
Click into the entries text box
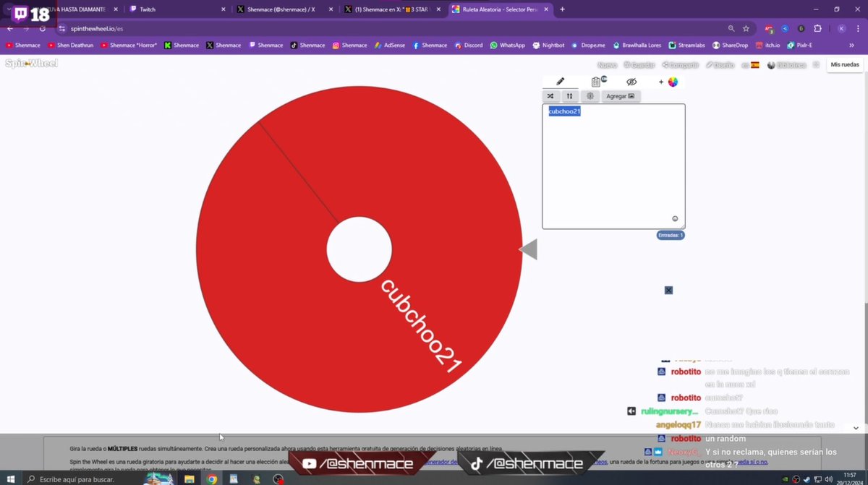613,166
